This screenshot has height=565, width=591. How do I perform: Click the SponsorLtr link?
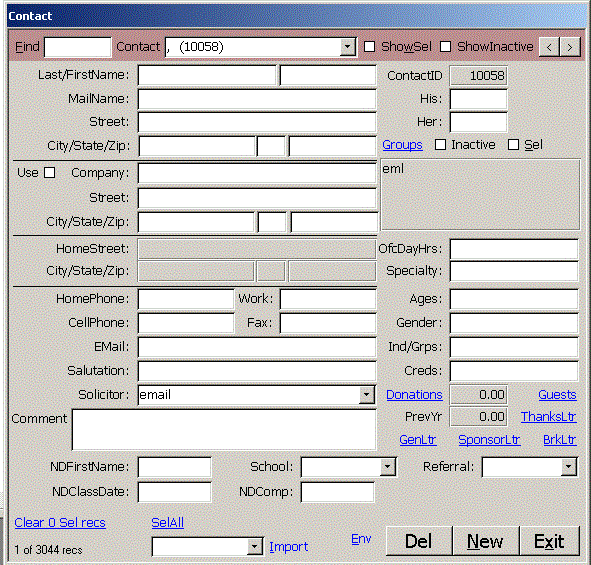pos(489,440)
